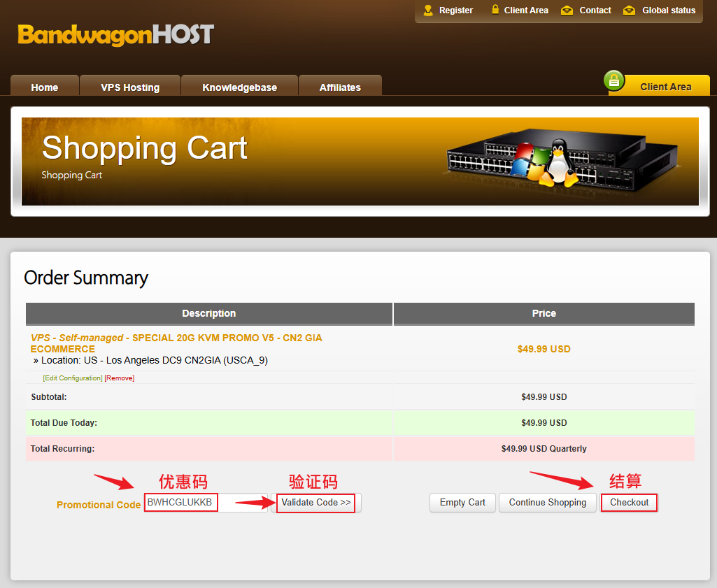Proceed with the Checkout button

click(x=629, y=503)
